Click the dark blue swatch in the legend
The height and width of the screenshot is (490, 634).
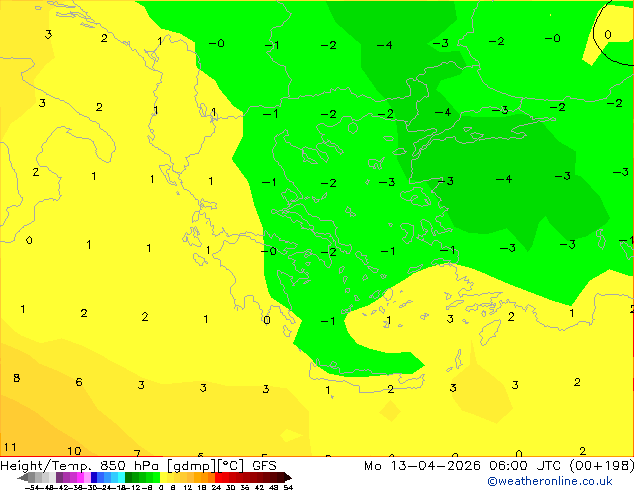[94, 478]
